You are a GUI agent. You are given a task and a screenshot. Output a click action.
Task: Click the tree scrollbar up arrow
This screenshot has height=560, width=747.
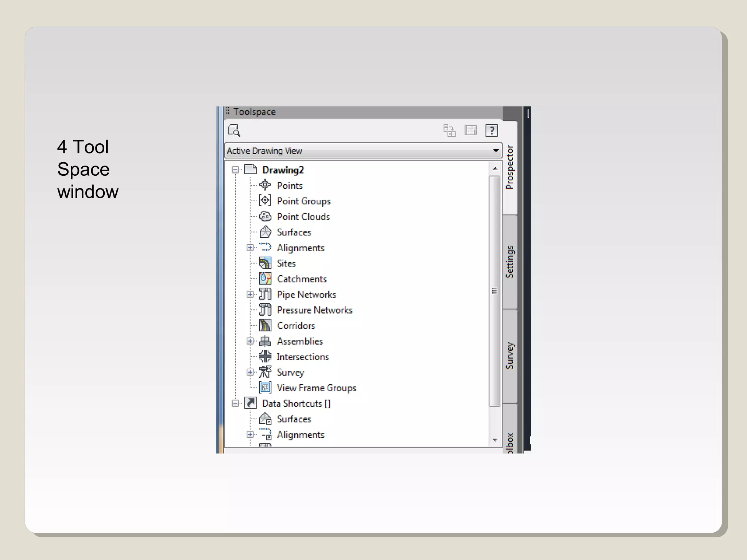pos(495,168)
